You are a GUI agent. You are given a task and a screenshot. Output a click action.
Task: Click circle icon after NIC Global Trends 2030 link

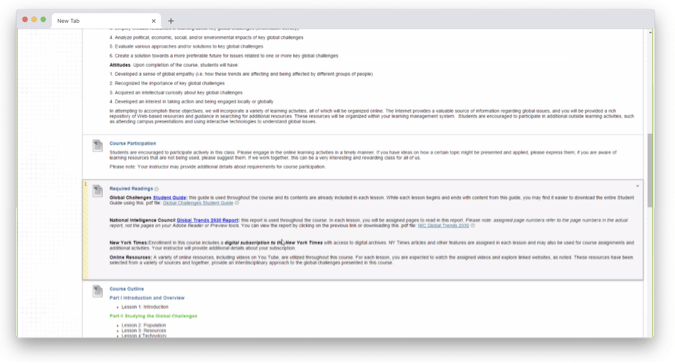click(x=473, y=226)
